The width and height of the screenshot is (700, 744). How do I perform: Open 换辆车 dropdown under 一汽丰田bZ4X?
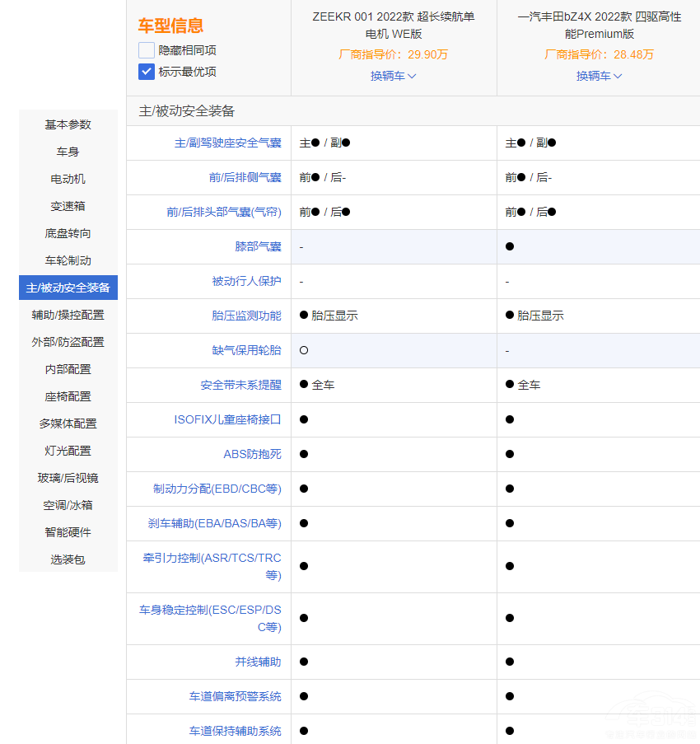pyautogui.click(x=600, y=76)
